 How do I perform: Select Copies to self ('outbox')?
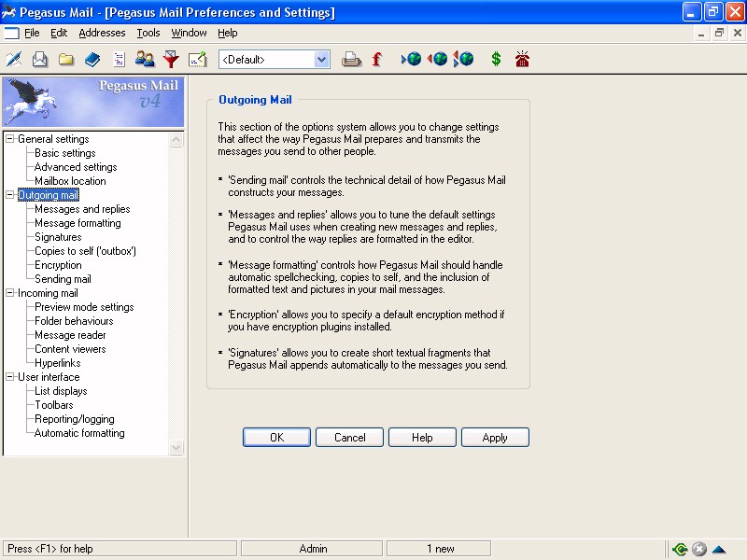pyautogui.click(x=85, y=251)
